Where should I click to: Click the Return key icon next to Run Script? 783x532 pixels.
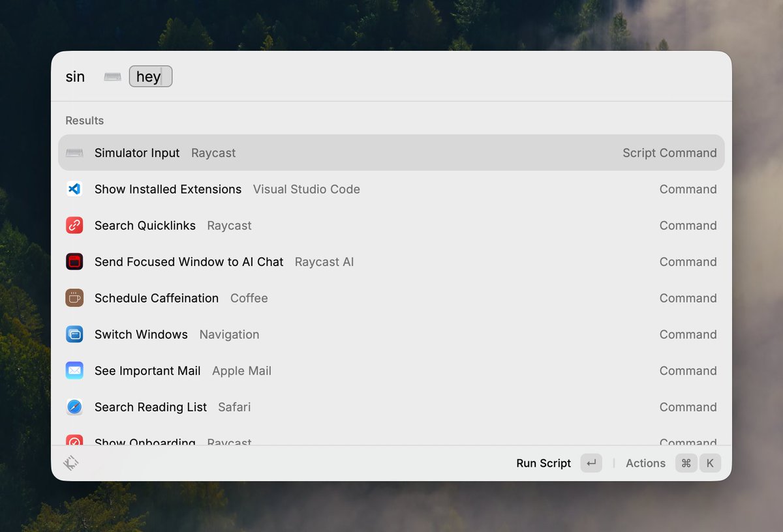591,463
